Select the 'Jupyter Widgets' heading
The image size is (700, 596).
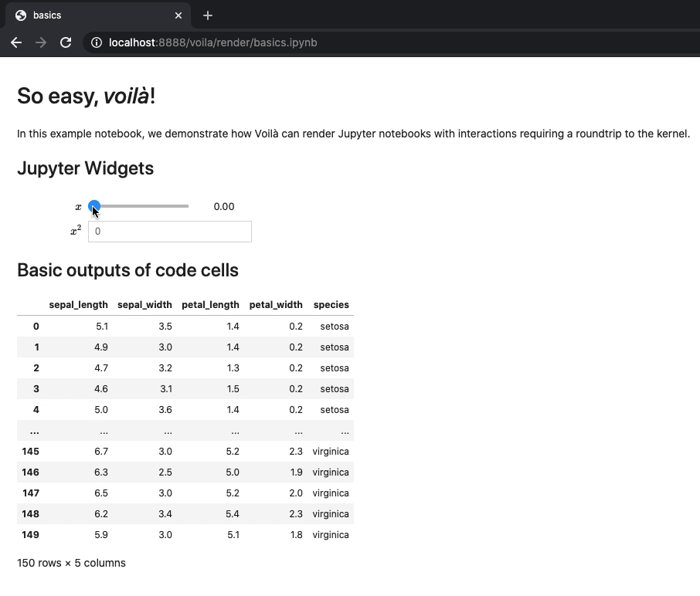[85, 168]
